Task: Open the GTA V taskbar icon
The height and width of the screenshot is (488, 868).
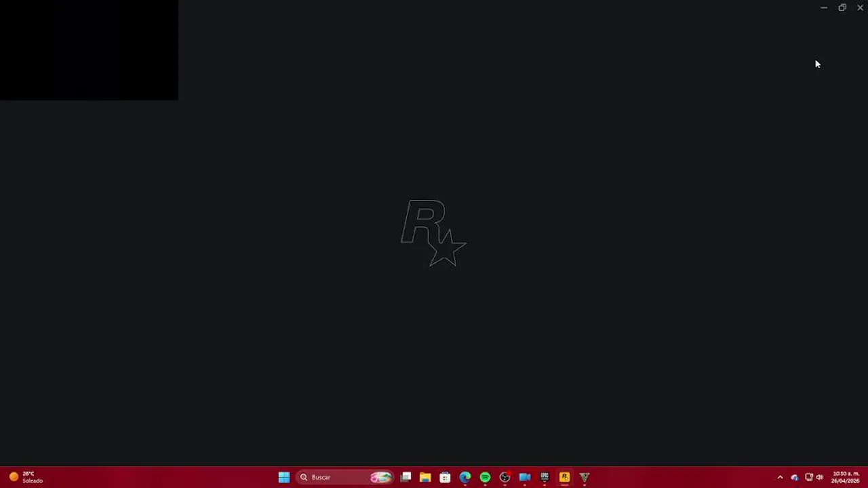Action: 585,477
